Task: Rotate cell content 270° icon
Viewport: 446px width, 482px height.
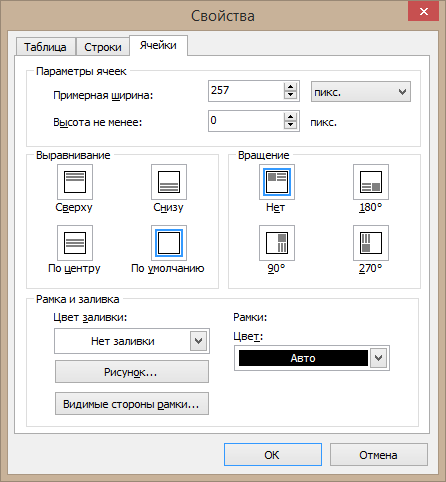Action: (371, 243)
